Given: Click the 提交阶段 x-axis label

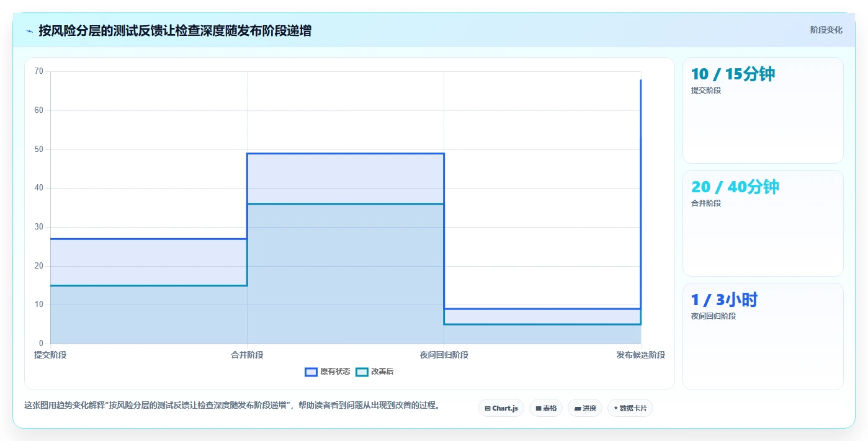Looking at the screenshot, I should [50, 355].
